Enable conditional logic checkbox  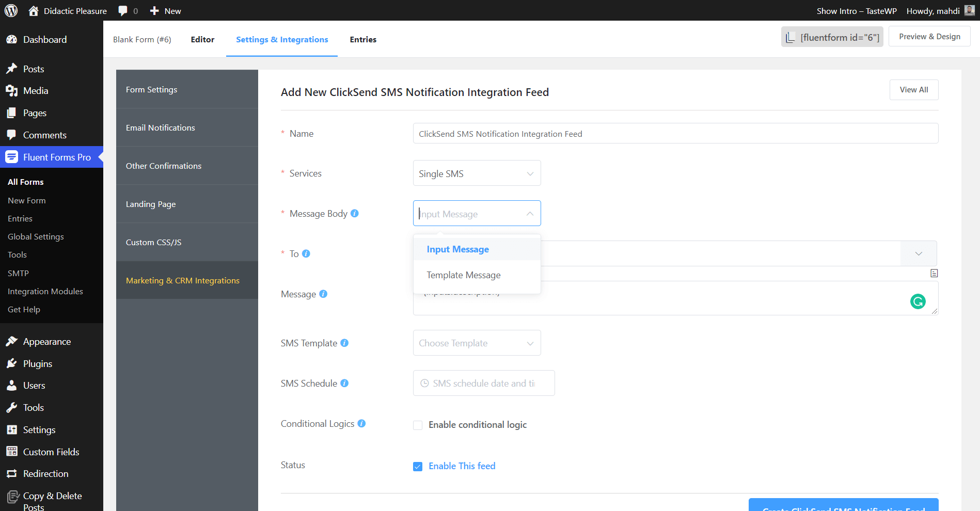click(x=418, y=425)
